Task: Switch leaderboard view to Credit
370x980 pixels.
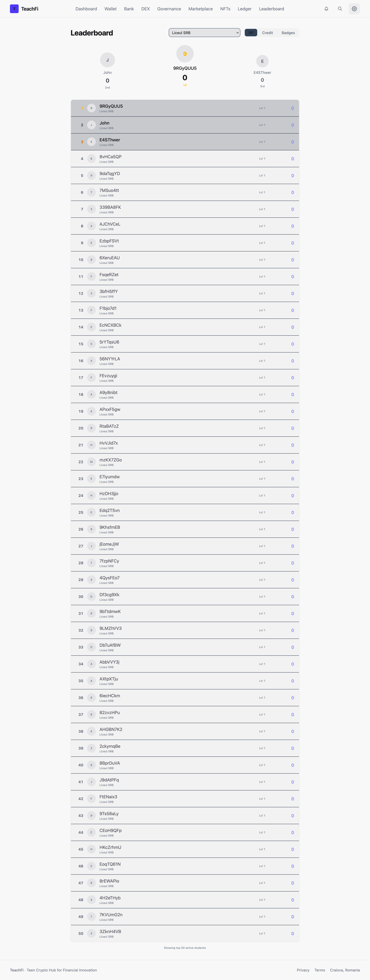Action: [267, 33]
